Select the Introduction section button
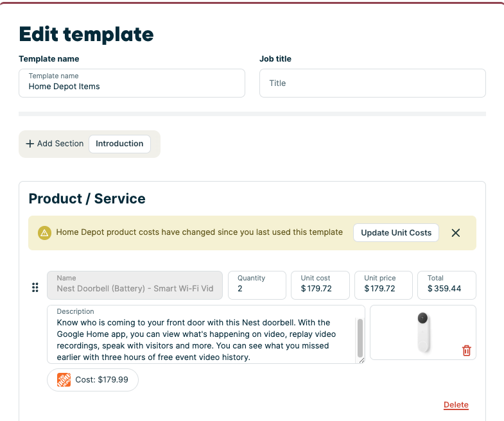 coord(119,144)
